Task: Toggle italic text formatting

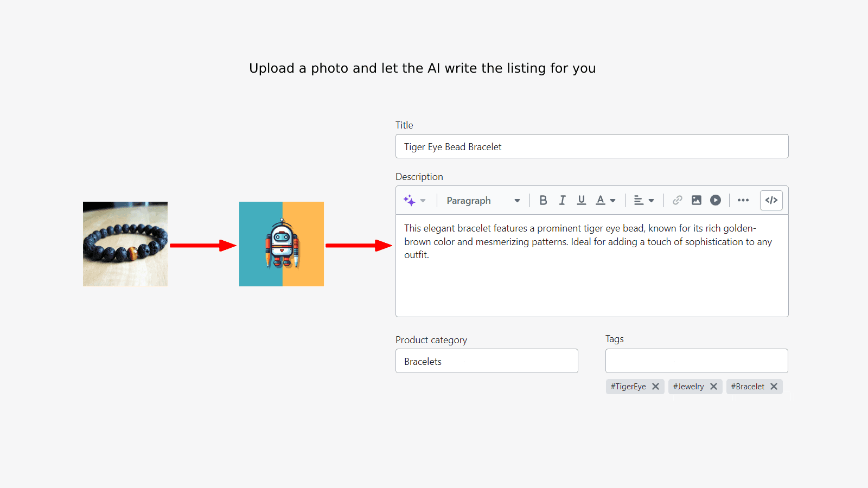Action: (562, 201)
